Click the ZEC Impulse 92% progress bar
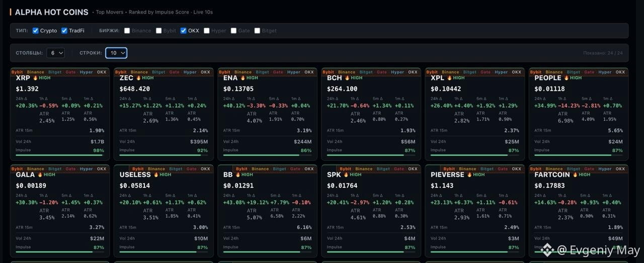 tap(164, 155)
